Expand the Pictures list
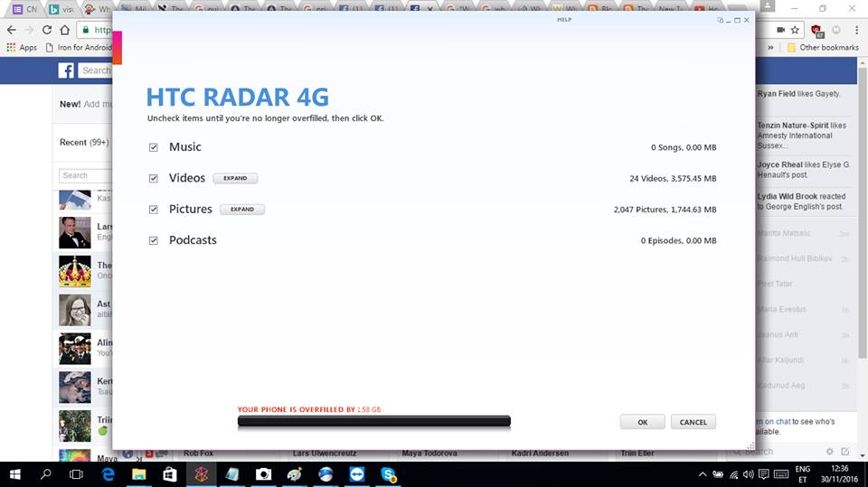 [242, 210]
